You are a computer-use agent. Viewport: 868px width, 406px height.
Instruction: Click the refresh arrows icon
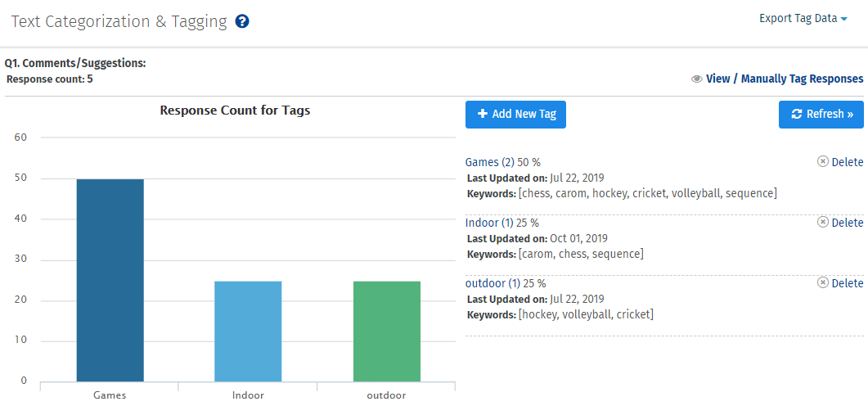(x=797, y=115)
